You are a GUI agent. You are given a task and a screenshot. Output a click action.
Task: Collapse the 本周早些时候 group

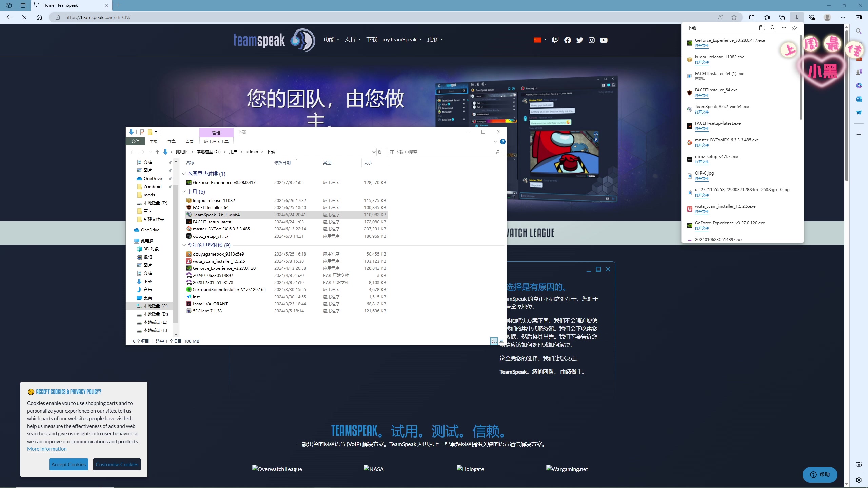(x=184, y=174)
